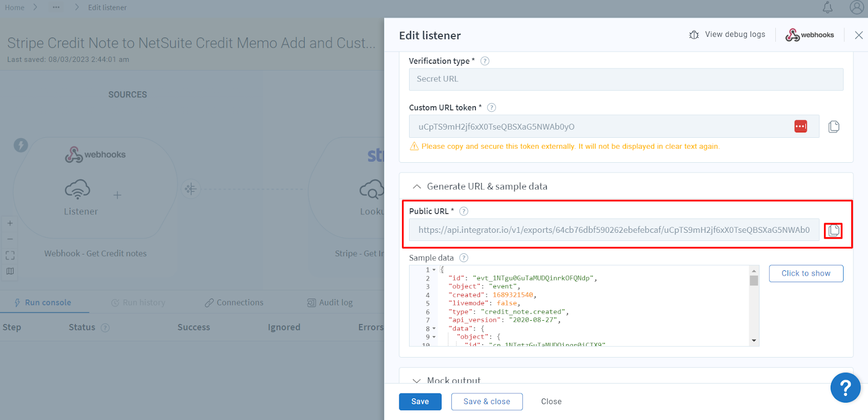Image resolution: width=868 pixels, height=420 pixels.
Task: Open the breadcrumb ellipsis menu
Action: pyautogui.click(x=56, y=7)
